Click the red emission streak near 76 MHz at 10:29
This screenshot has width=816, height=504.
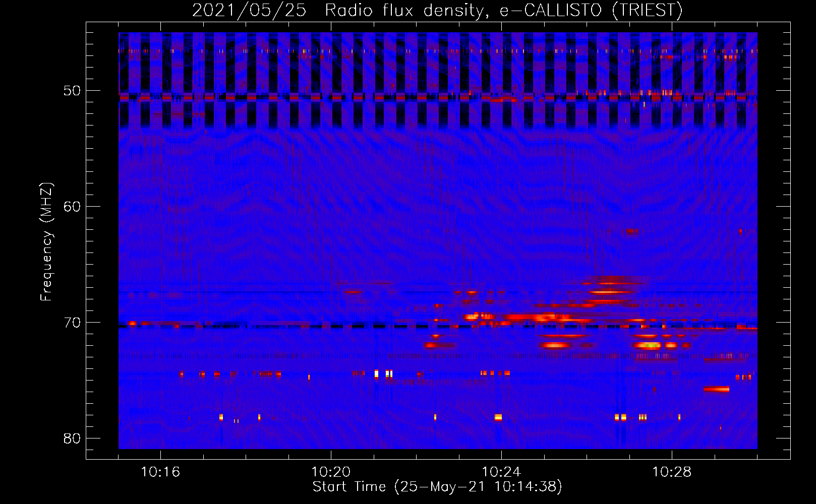tap(716, 389)
